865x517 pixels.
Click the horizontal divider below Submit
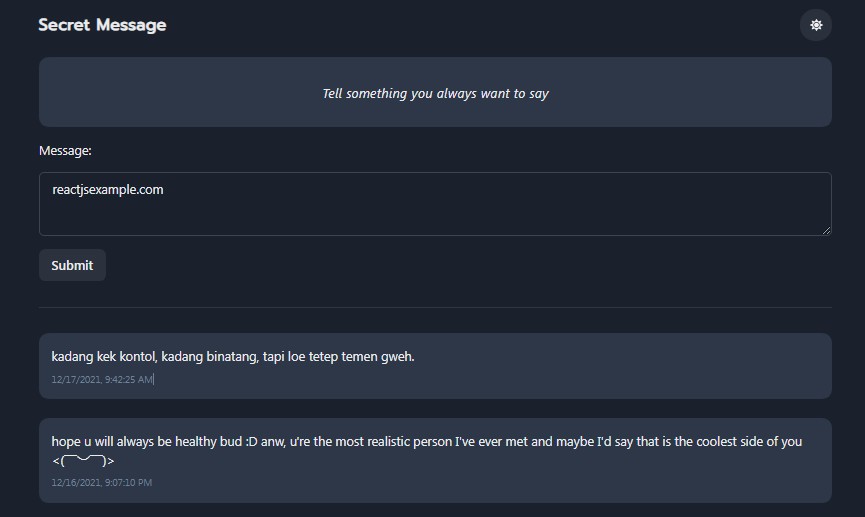[435, 307]
